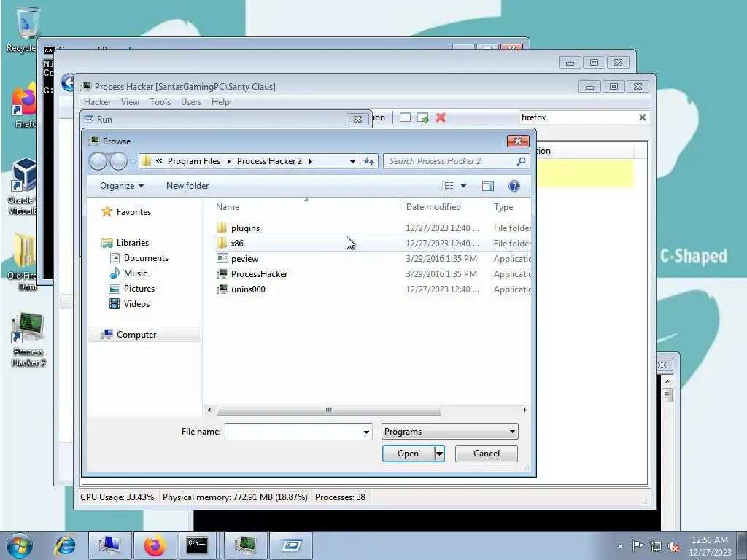The width and height of the screenshot is (747, 560).
Task: Click the find window and thread icon
Action: [422, 117]
